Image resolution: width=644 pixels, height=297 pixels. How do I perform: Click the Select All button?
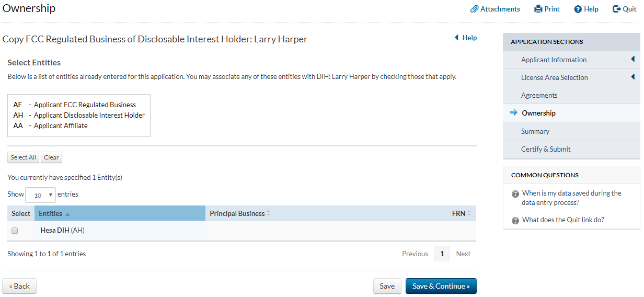click(x=23, y=157)
